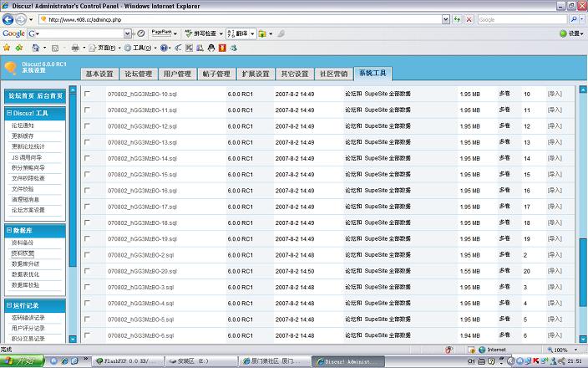The image size is (588, 368).
Task: Click 导入 link for hGG3MzBO-10.sql row
Action: (555, 94)
